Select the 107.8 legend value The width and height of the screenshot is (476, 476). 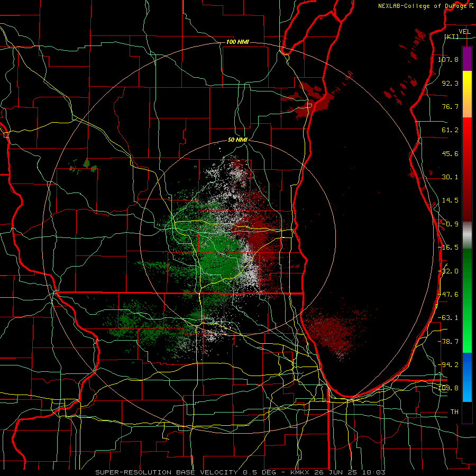pyautogui.click(x=448, y=59)
